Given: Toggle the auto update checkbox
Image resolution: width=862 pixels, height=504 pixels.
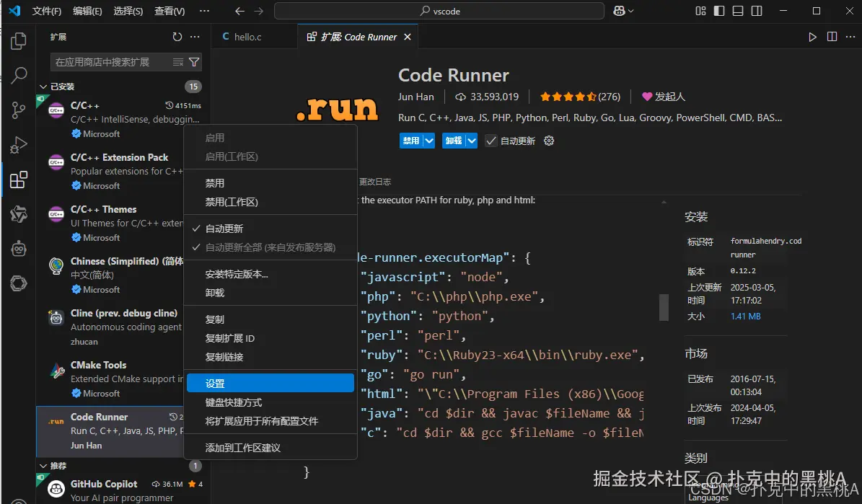Looking at the screenshot, I should coord(491,141).
